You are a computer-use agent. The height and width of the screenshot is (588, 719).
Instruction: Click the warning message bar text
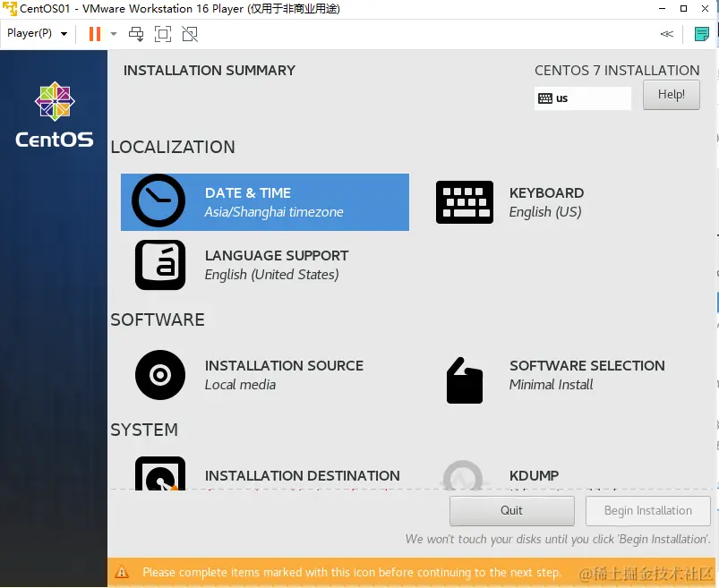click(351, 573)
